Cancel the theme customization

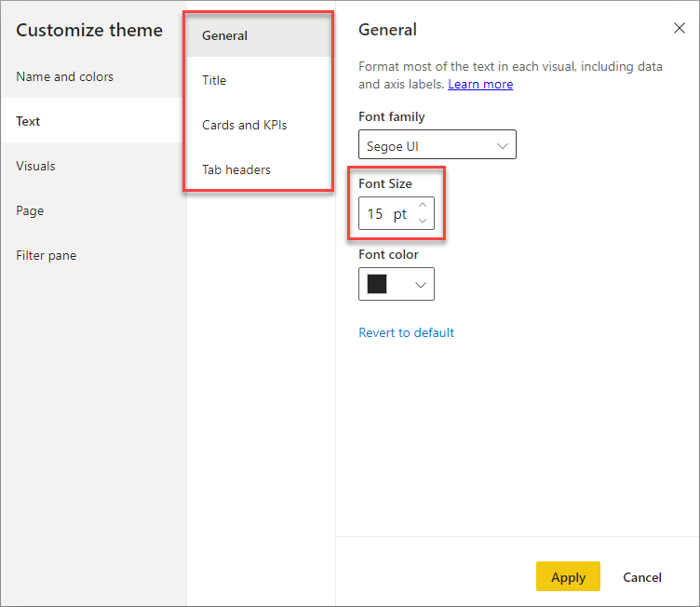point(642,577)
